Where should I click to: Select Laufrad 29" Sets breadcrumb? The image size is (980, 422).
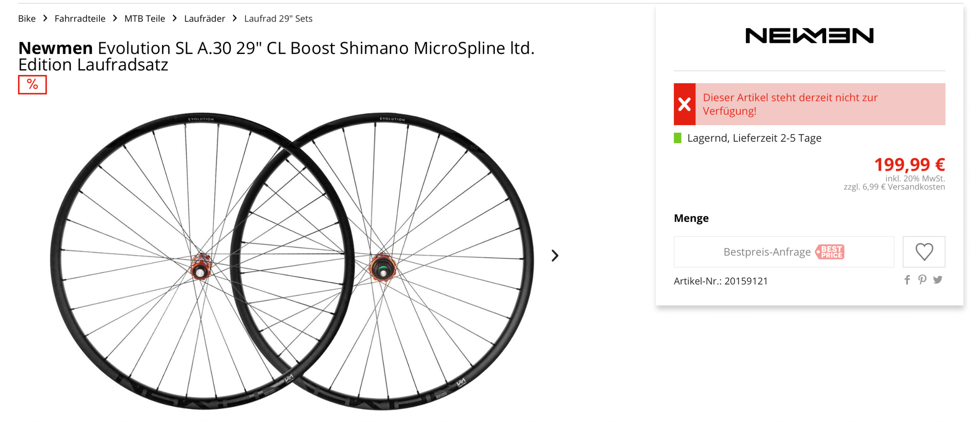[x=278, y=18]
